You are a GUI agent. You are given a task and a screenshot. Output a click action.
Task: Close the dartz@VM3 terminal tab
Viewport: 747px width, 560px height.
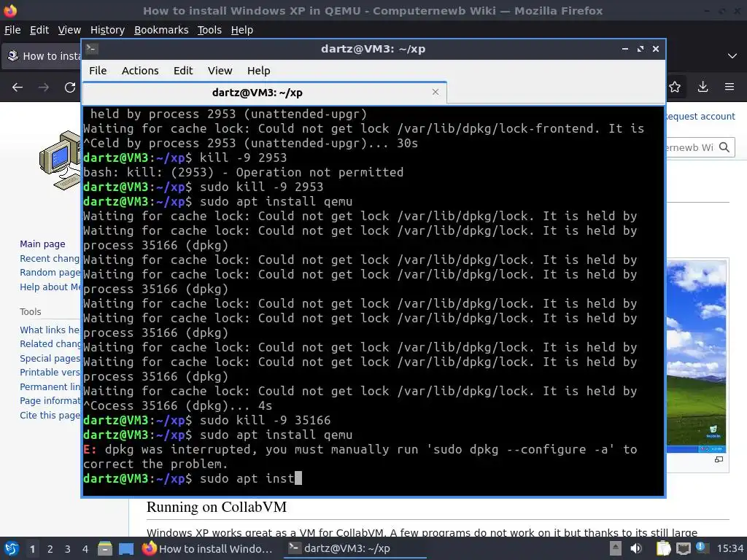pyautogui.click(x=436, y=92)
